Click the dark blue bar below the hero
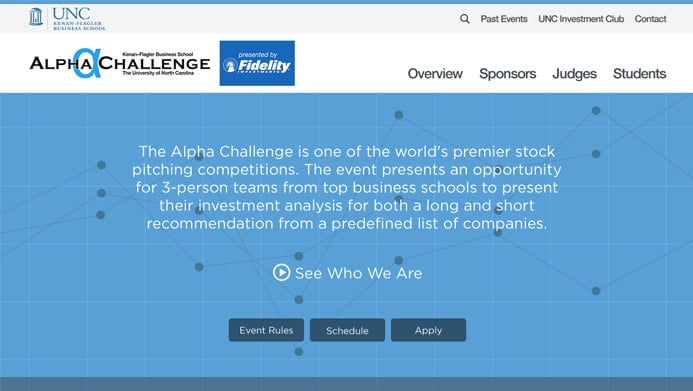693x391 pixels. click(346, 384)
